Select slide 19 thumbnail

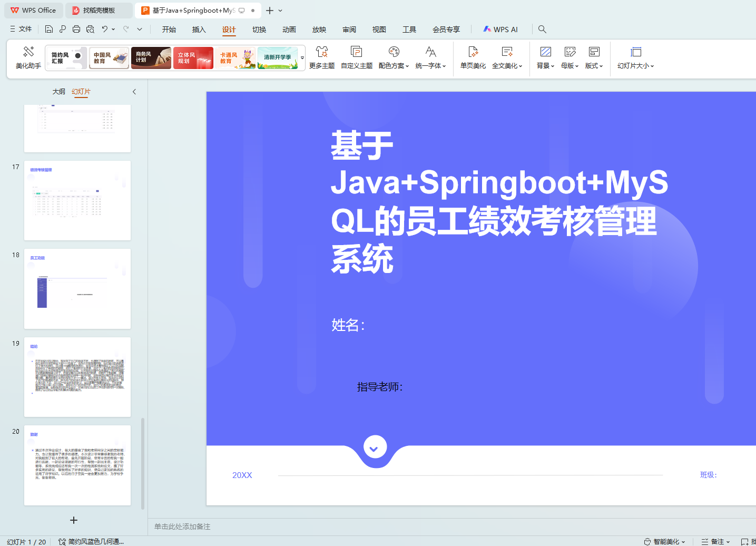pos(77,377)
